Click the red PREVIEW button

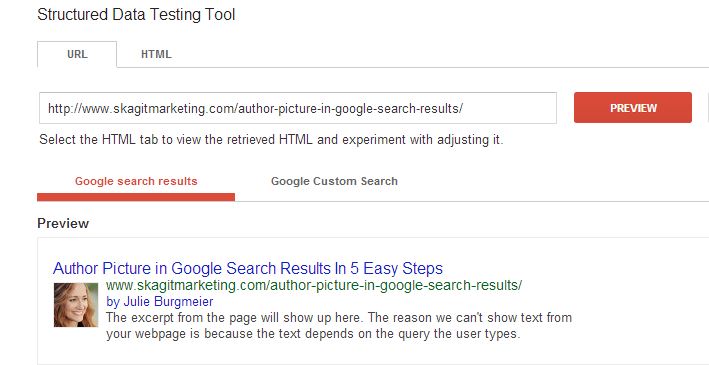633,108
